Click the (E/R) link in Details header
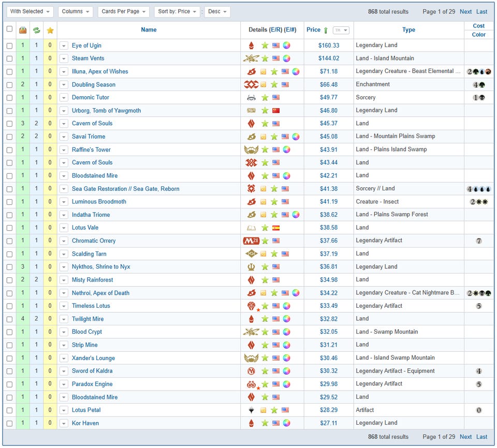Image resolution: width=497 pixels, height=448 pixels. (275, 29)
